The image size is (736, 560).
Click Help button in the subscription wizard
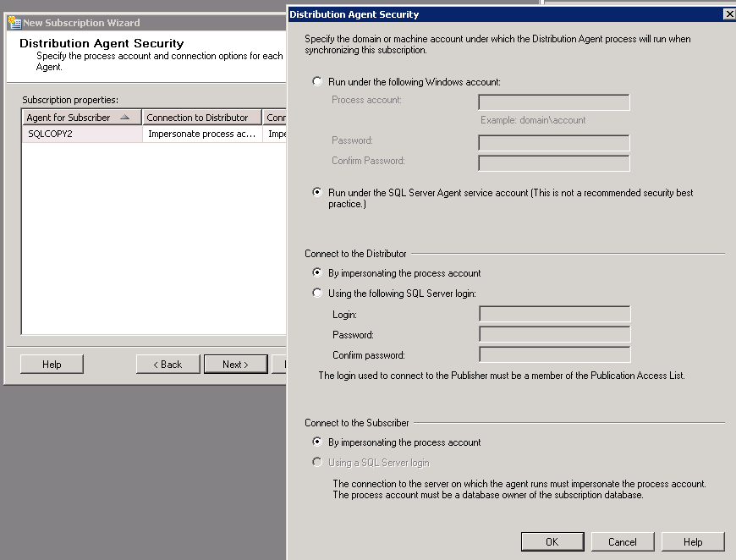(52, 364)
